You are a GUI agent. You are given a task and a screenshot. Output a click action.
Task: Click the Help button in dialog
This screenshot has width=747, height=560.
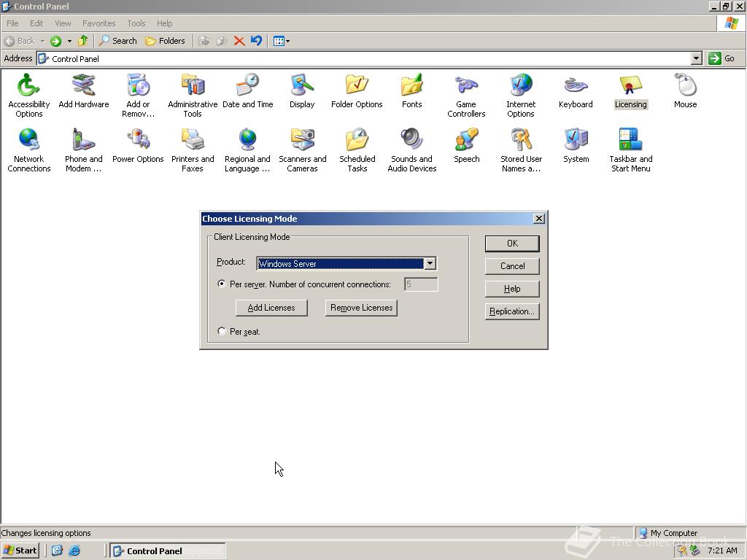512,289
